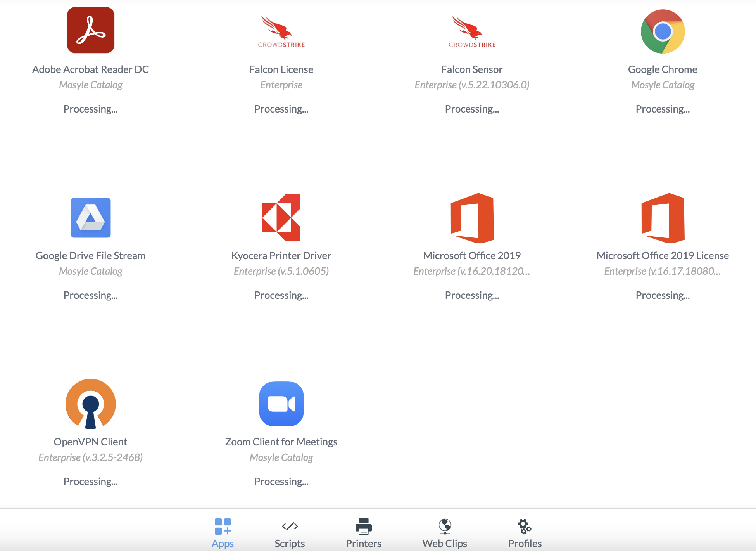Click the Adobe Acrobat Reader DC icon
Viewport: 756px width, 551px height.
point(91,30)
